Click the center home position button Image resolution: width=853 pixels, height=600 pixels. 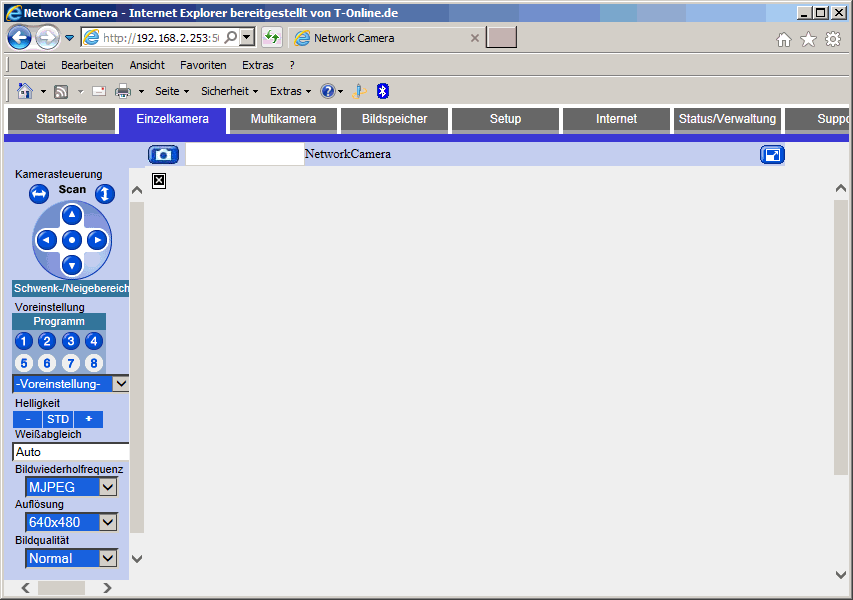[x=72, y=240]
